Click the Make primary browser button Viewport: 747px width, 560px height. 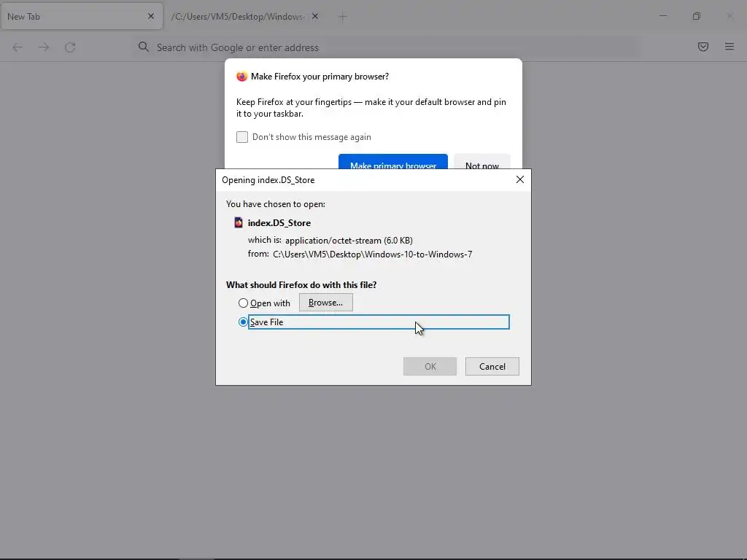(393, 161)
